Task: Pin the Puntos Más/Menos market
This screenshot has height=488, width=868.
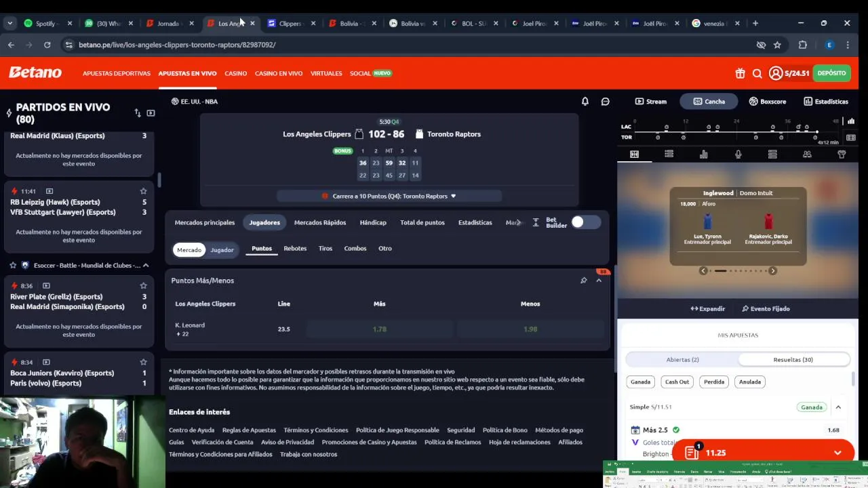Action: [583, 281]
